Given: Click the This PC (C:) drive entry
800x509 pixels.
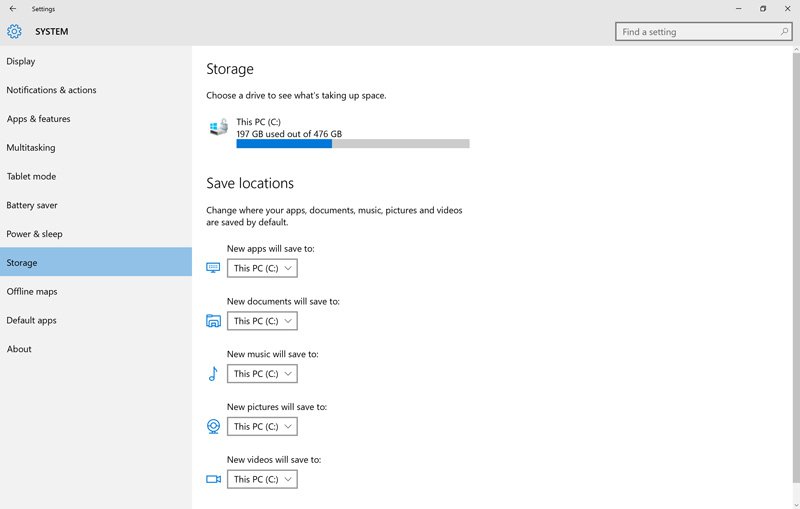Looking at the screenshot, I should pos(339,133).
